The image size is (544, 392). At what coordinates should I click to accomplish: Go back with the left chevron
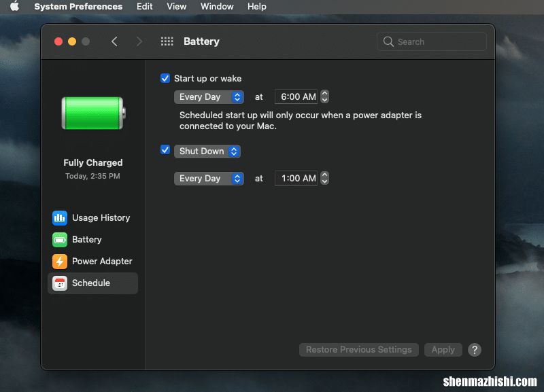[x=114, y=41]
